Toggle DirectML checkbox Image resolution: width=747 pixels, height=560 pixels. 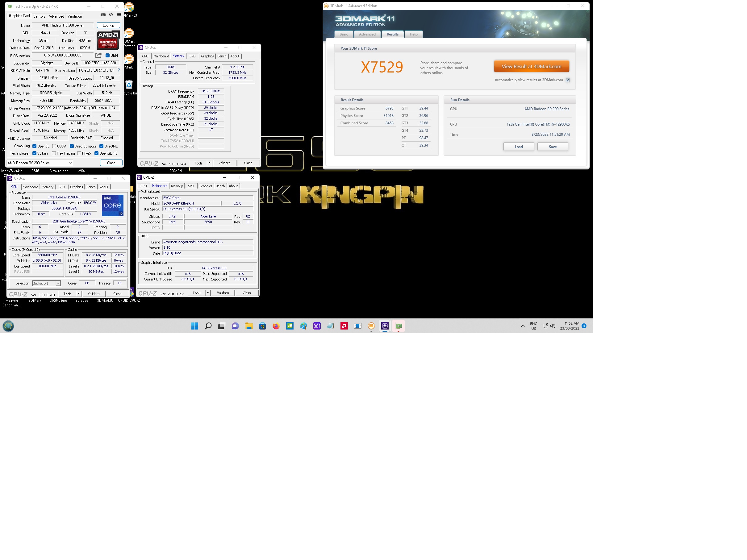point(101,146)
